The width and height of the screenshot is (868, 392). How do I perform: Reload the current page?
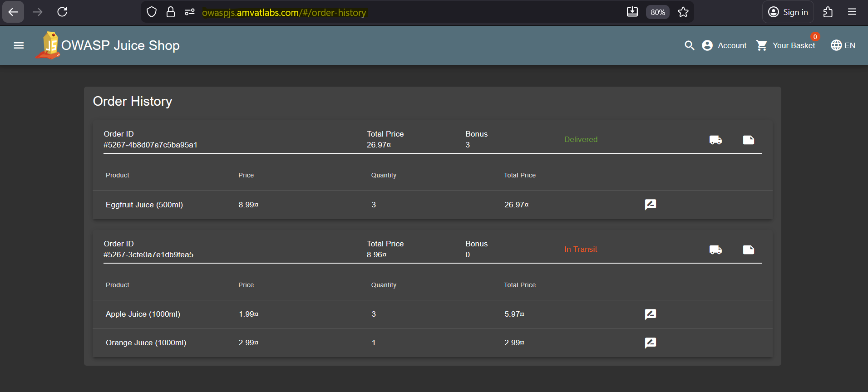(x=62, y=12)
